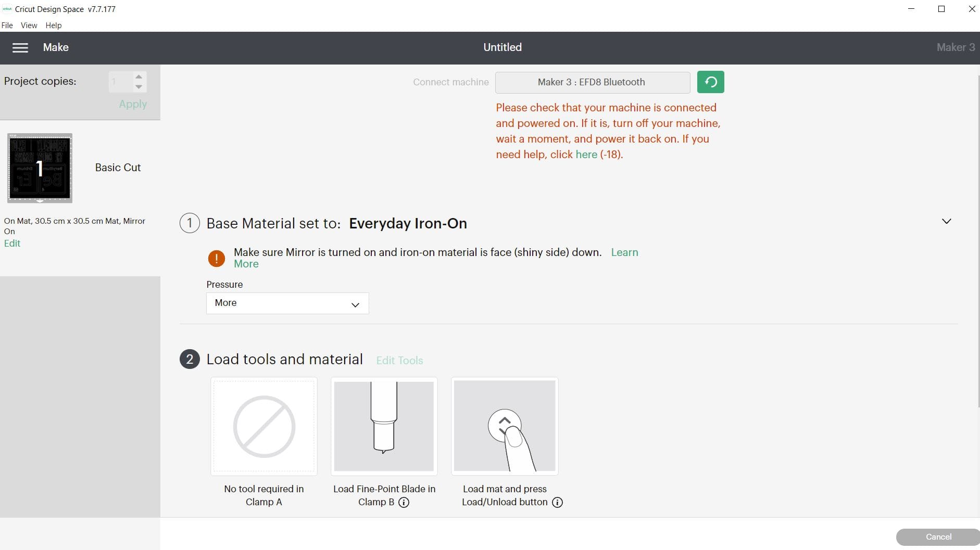Click 'Connect machine' label
980x550 pixels.
[x=451, y=82]
